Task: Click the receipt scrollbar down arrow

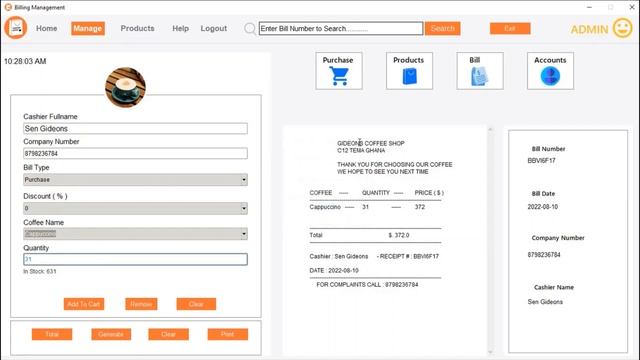Action: tap(490, 351)
